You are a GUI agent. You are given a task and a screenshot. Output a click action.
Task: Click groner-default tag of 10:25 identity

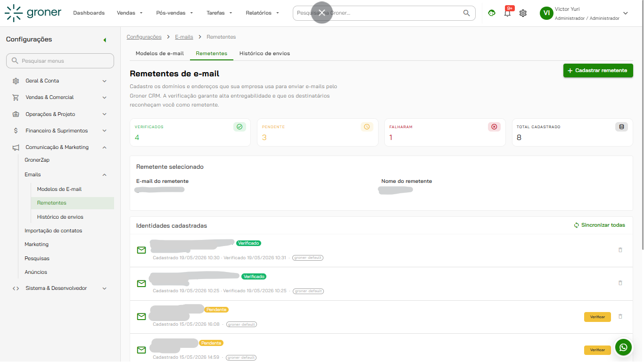[x=308, y=291]
